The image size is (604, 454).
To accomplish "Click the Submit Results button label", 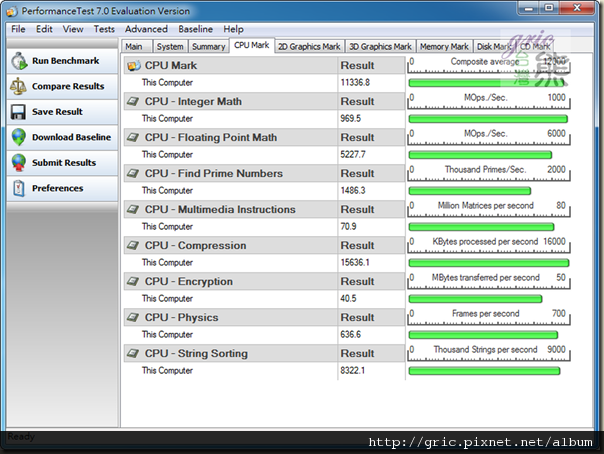I will click(64, 163).
